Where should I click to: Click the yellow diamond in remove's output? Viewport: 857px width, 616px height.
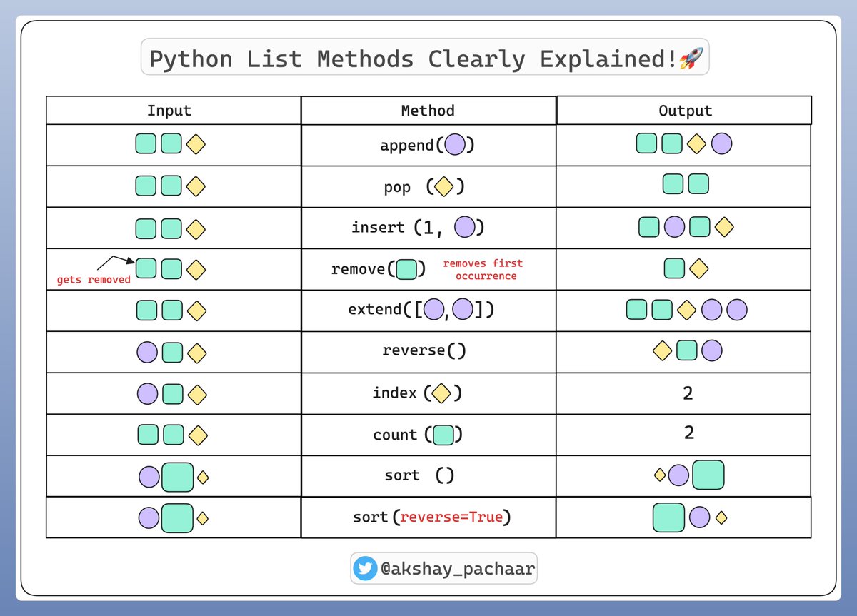(x=698, y=268)
